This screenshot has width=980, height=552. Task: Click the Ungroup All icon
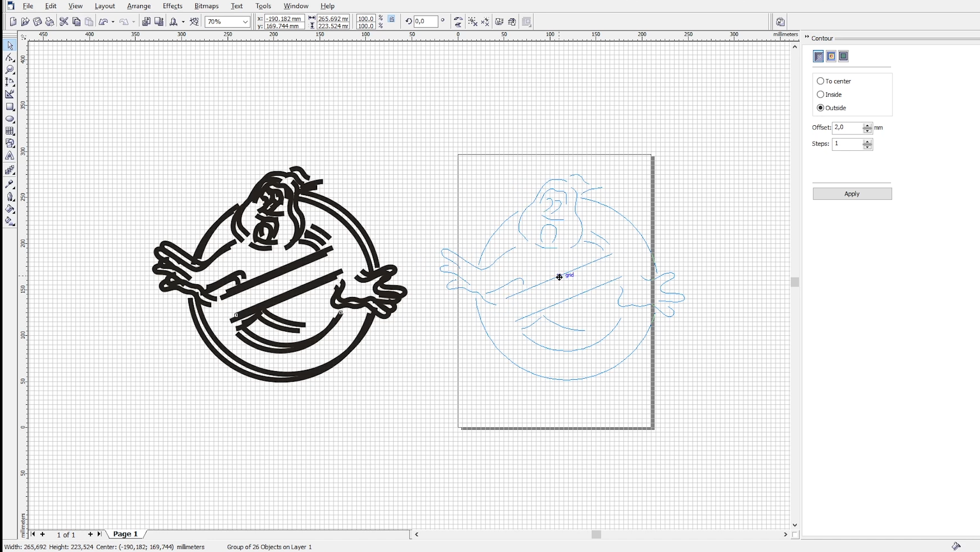pos(485,21)
